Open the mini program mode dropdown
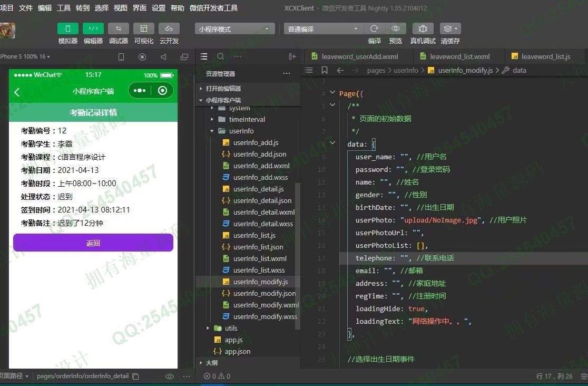The image size is (588, 386). point(235,29)
